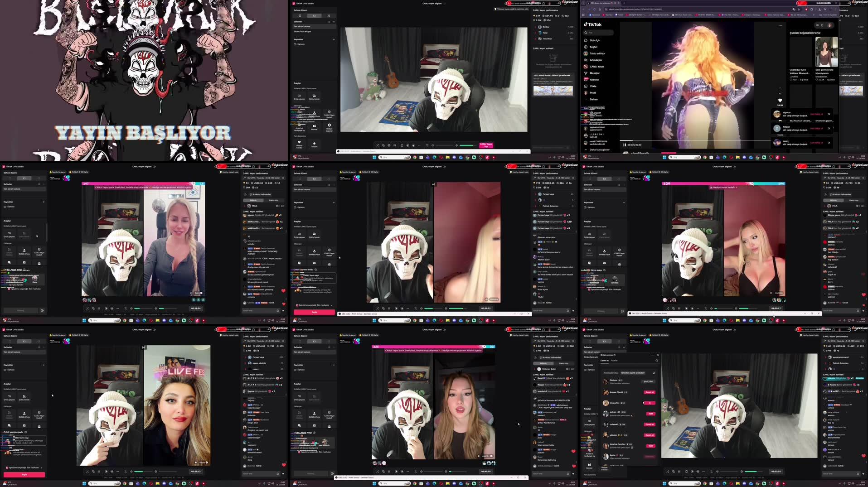Select Keşfet in the TikTok sidebar
The width and height of the screenshot is (868, 487).
(x=593, y=47)
